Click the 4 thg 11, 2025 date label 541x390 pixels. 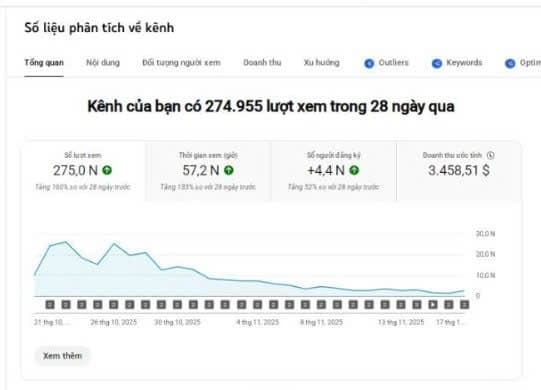257,322
